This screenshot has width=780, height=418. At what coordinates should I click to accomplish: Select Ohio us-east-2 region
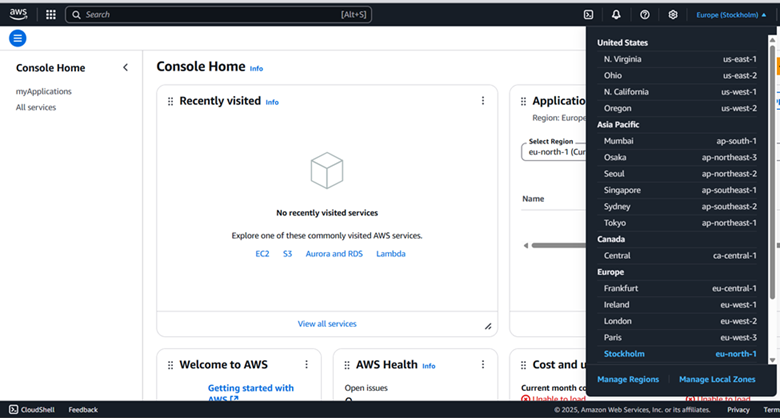coord(677,76)
